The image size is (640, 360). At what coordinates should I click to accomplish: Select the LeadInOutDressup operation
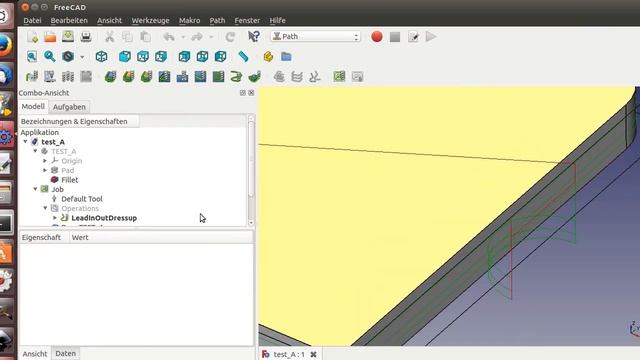point(104,218)
